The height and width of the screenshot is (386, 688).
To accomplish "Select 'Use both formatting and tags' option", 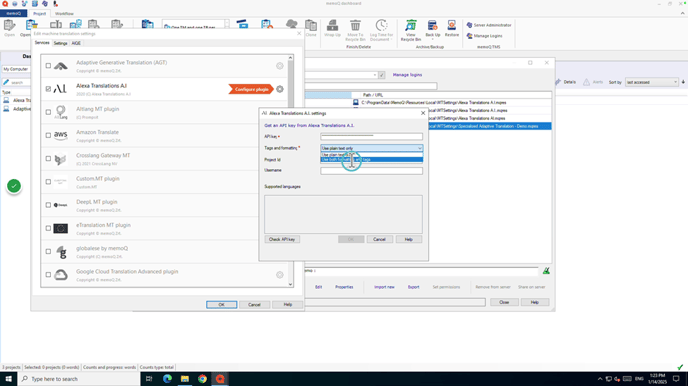I will point(371,160).
